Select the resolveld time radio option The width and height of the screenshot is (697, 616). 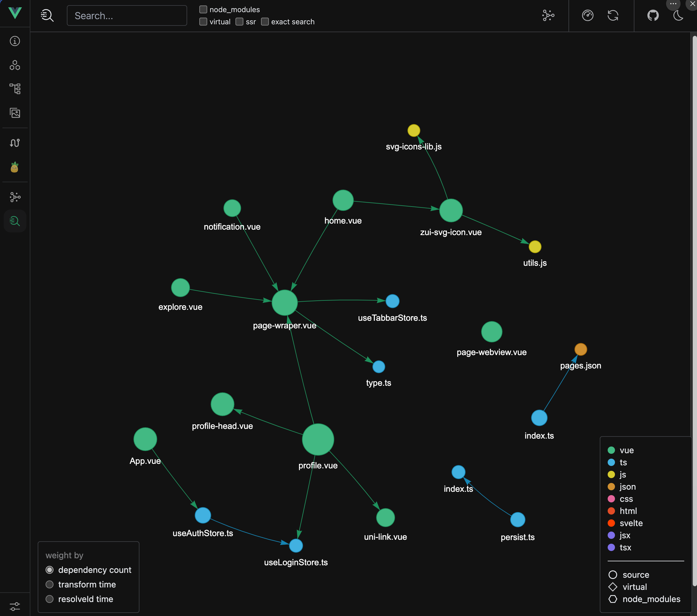click(x=50, y=599)
